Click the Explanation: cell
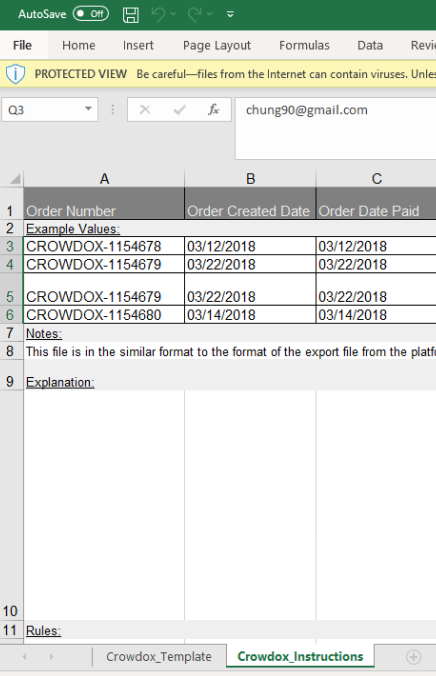This screenshot has width=436, height=676. coord(104,376)
